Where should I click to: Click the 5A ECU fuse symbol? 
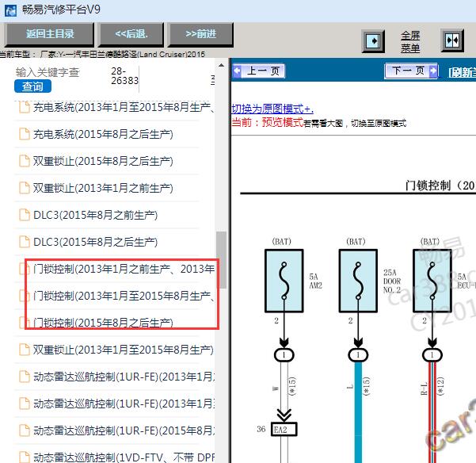432,281
